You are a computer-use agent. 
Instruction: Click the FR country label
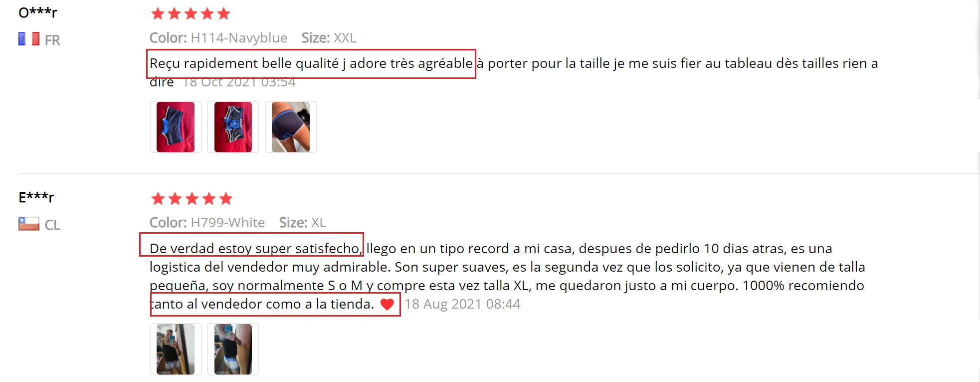click(x=52, y=40)
